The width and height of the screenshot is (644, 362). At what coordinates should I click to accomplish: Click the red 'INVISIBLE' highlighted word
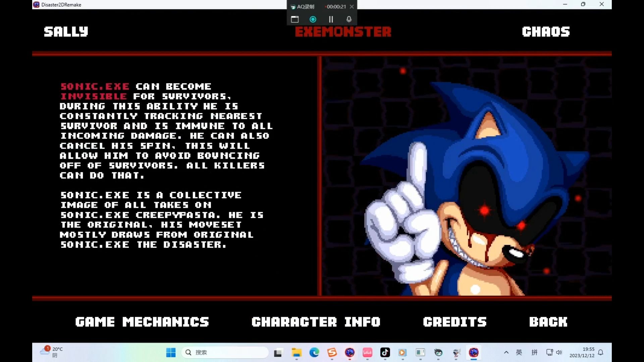pos(94,97)
